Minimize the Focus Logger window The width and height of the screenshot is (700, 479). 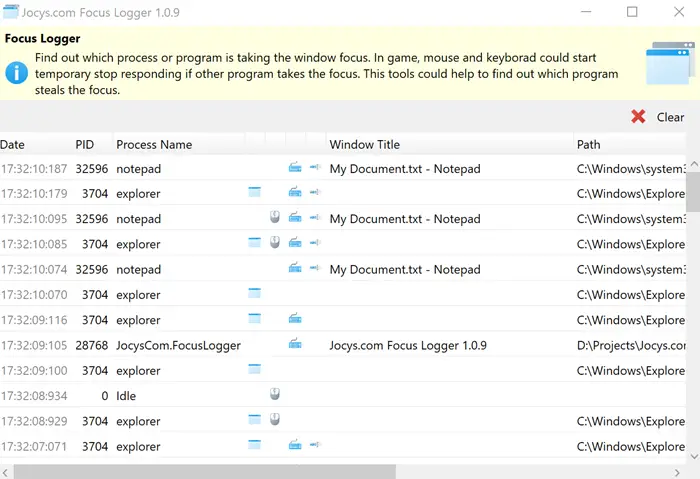[x=586, y=12]
